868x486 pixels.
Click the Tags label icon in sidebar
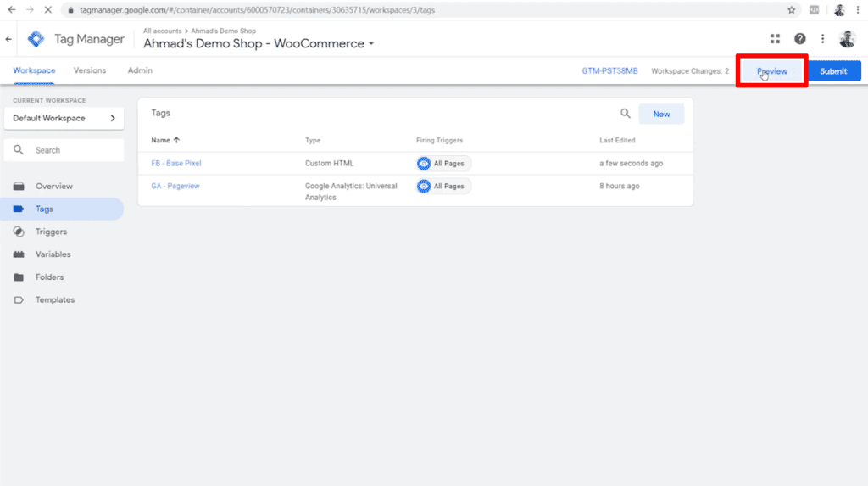[19, 209]
